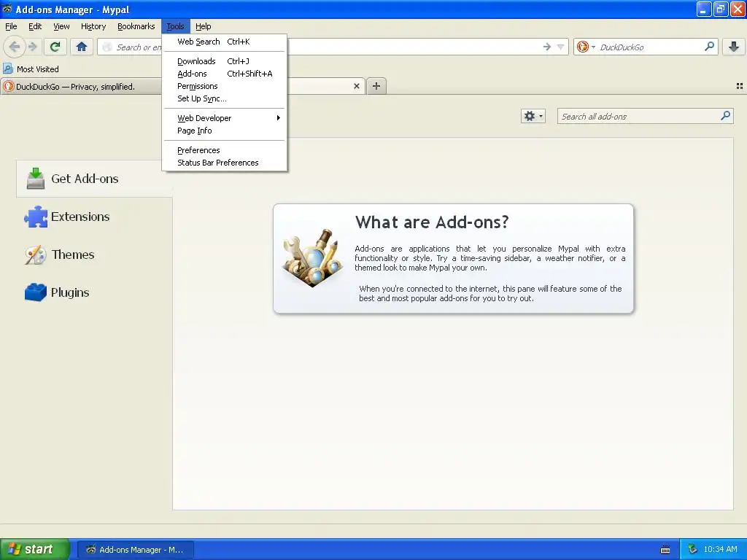
Task: Open the Help menu
Action: [203, 26]
